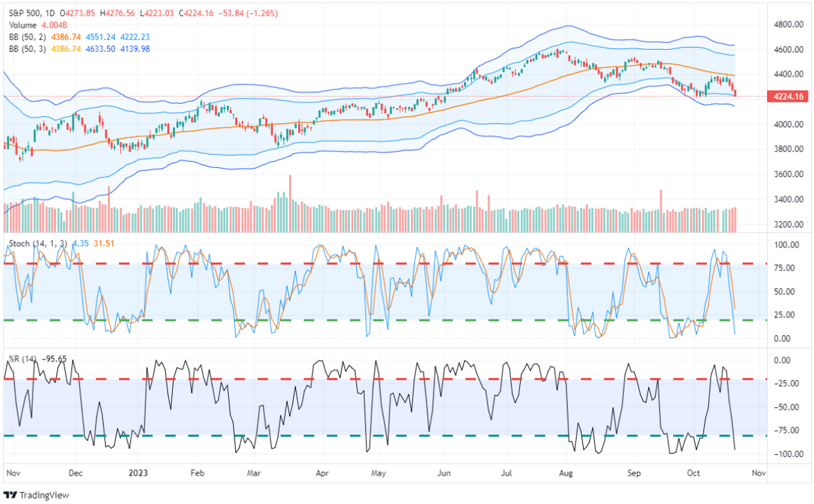Click the change value −53.84 (−1.26%)
814x504 pixels.
click(x=247, y=13)
